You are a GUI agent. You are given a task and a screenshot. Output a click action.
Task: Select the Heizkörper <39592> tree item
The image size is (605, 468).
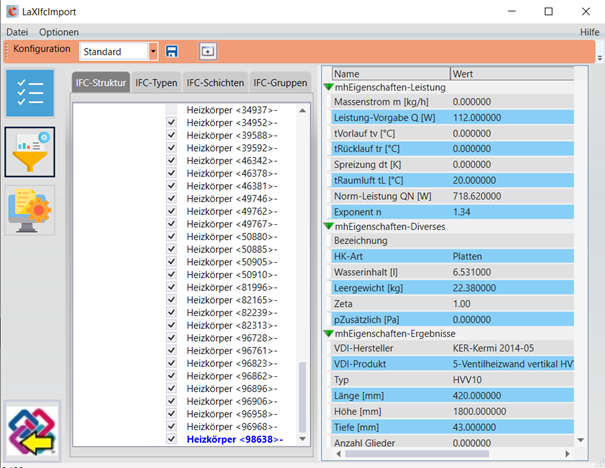tap(232, 148)
